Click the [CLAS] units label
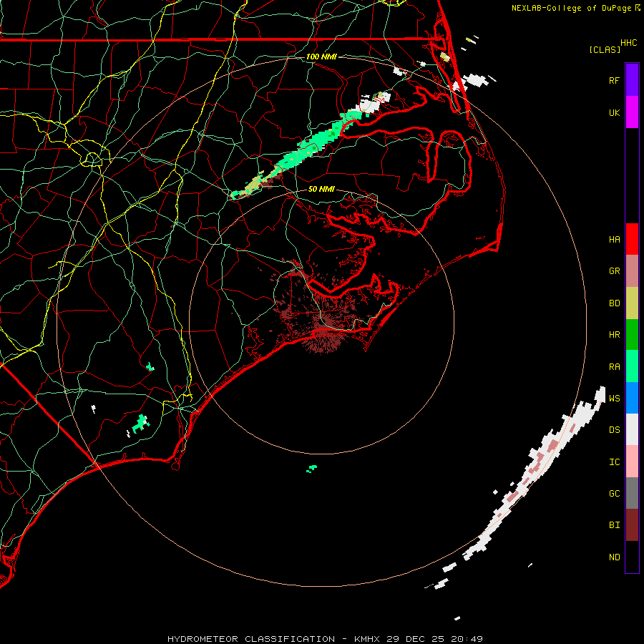Image resolution: width=644 pixels, height=644 pixels. [605, 49]
